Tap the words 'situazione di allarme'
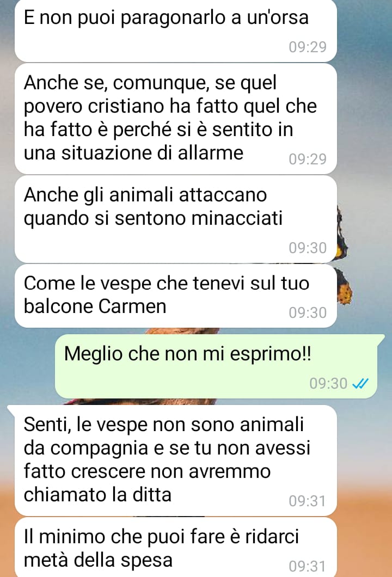392x577 pixels. (x=152, y=153)
